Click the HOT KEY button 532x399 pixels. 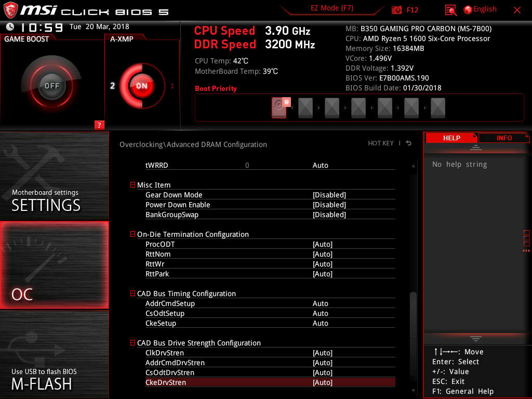(381, 143)
